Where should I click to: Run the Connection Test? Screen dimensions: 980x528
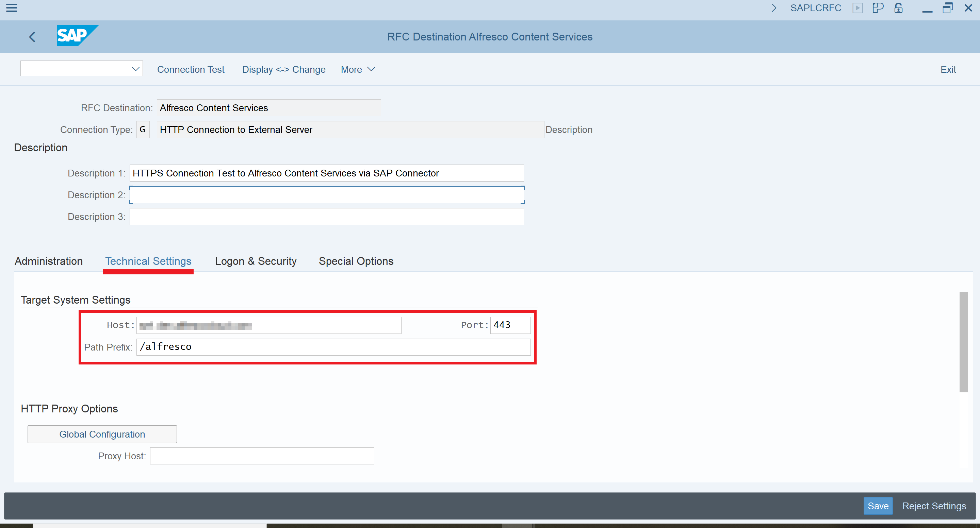click(191, 70)
